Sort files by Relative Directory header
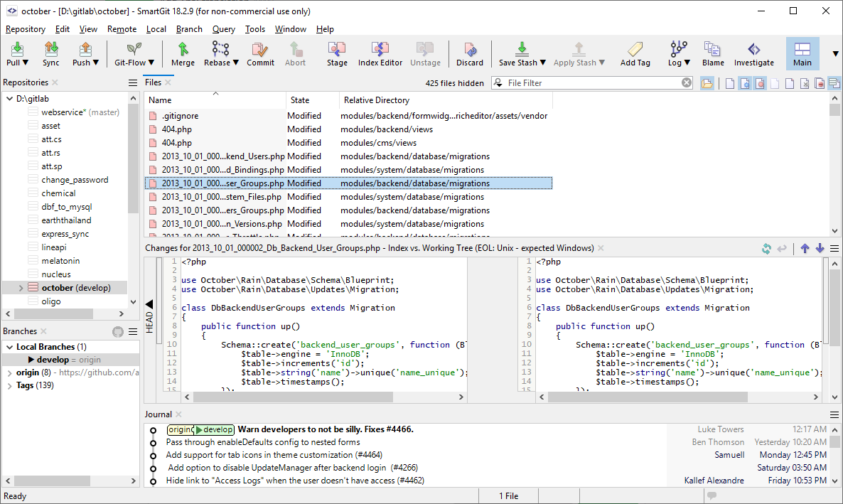Viewport: 843px width, 504px height. tap(446, 100)
